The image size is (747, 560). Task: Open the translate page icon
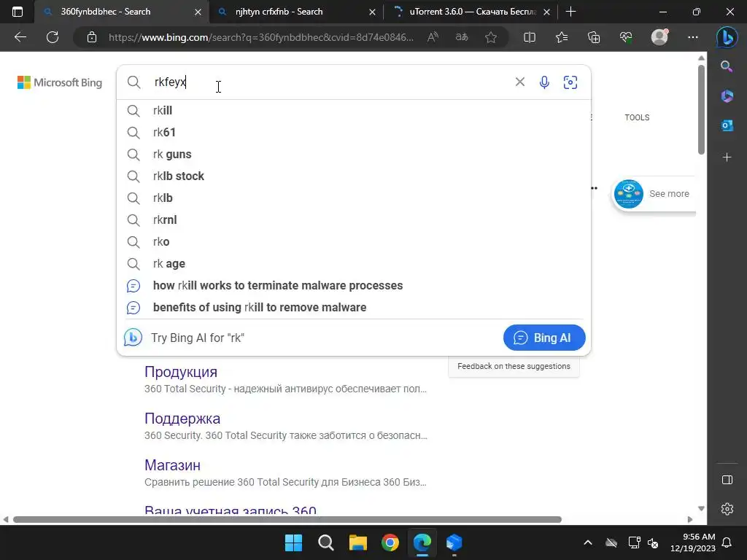(462, 37)
